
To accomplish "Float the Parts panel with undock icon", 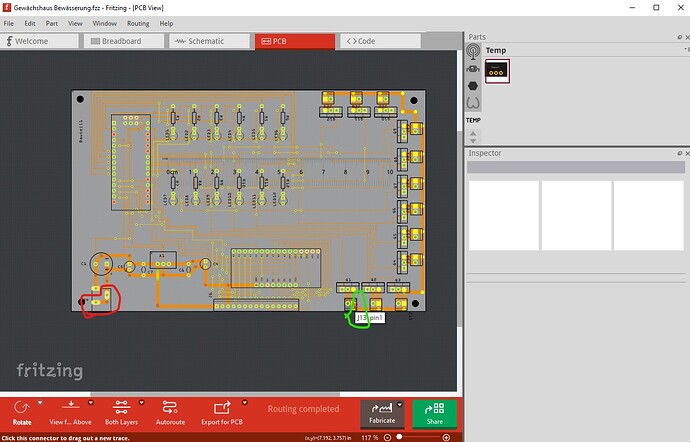I will pos(680,37).
